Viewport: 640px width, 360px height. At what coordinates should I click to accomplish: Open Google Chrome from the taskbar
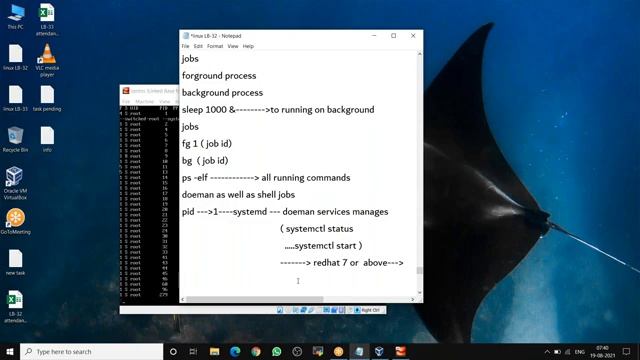pyautogui.click(x=256, y=351)
